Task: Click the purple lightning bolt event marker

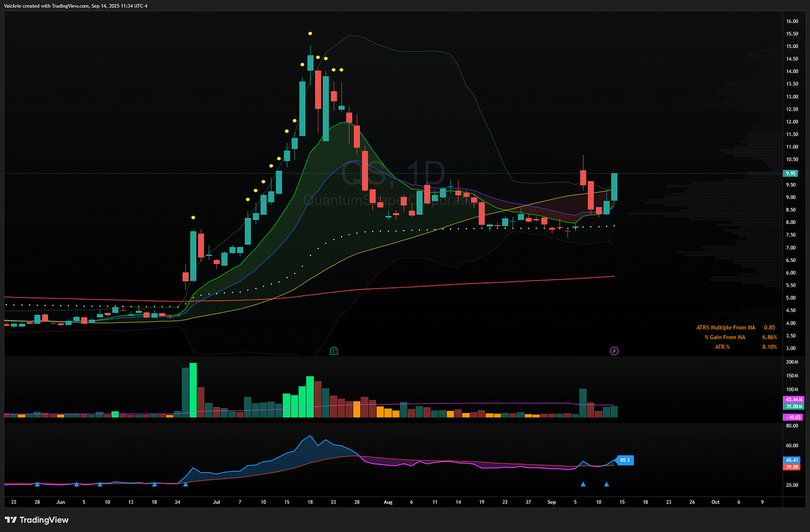Action: tap(614, 351)
